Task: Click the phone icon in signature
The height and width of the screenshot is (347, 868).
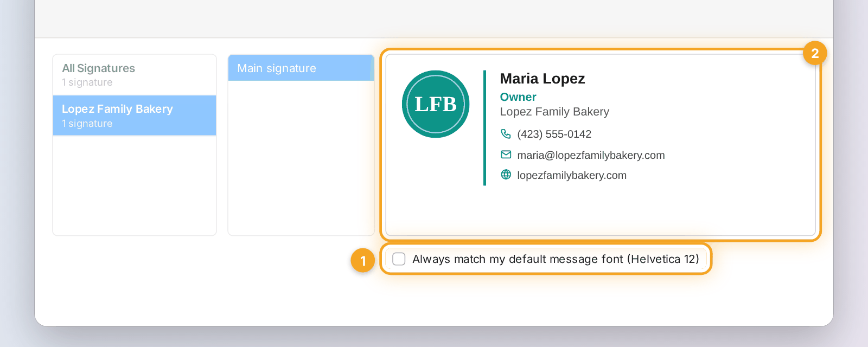Action: click(506, 134)
